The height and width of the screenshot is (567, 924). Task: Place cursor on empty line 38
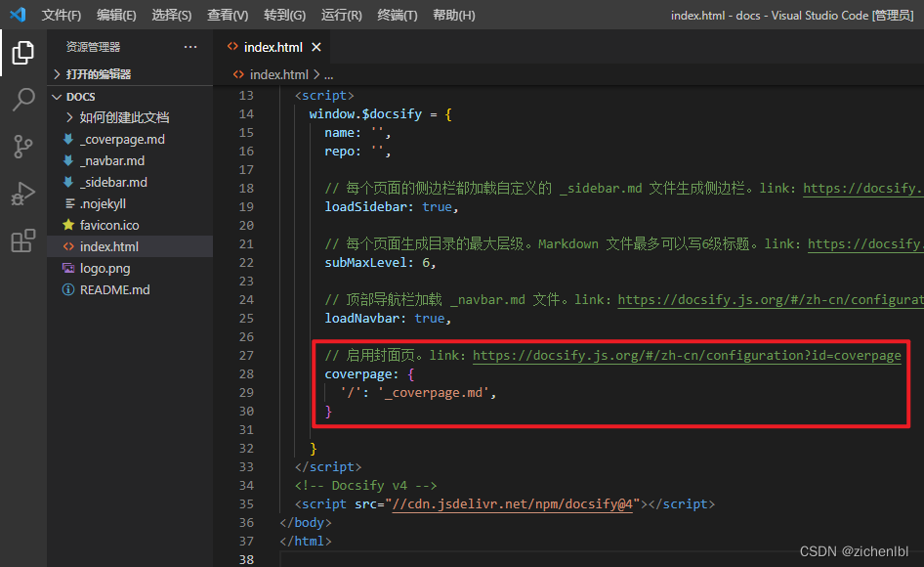tap(601, 559)
